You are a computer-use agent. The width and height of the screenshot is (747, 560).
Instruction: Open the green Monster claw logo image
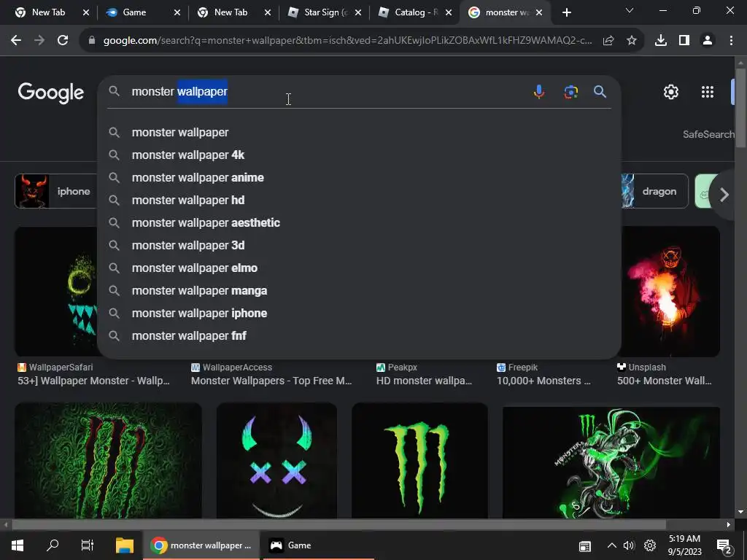(x=419, y=461)
